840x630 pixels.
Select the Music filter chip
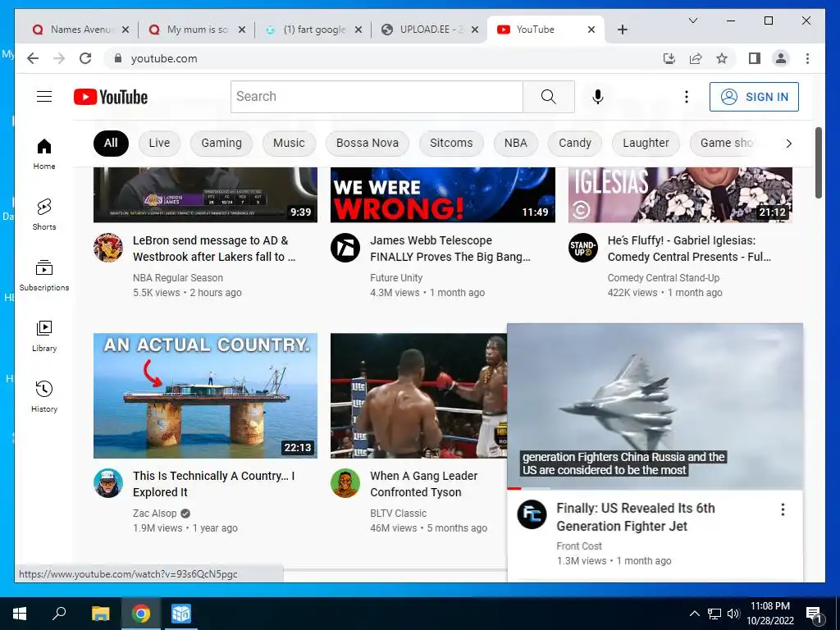(x=289, y=143)
